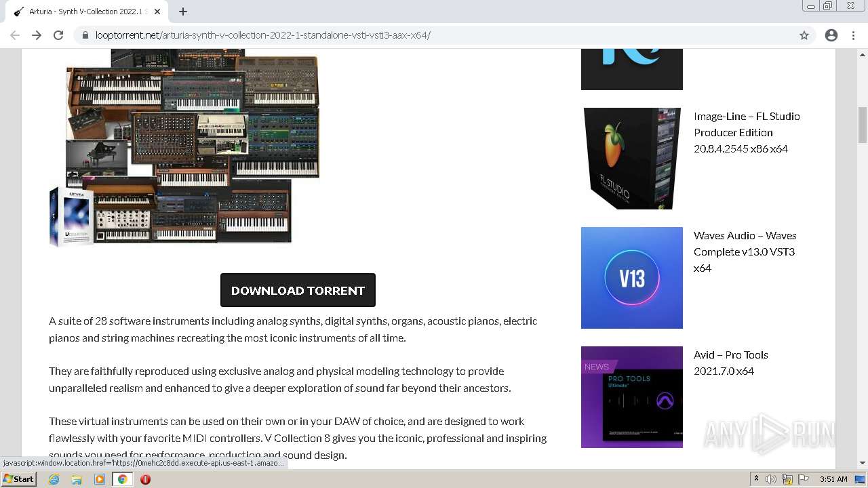868x488 pixels.
Task: Click the paragraph starting 'A suite of 28'
Action: [293, 329]
